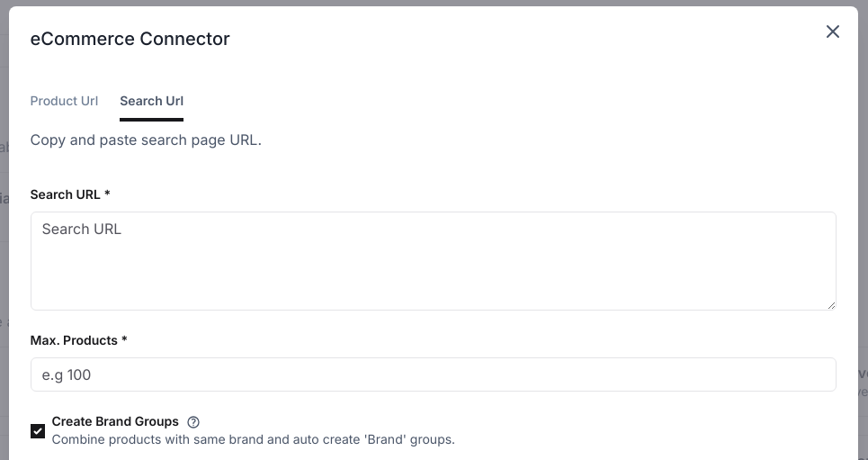Click the asterisk beside the Search URL label
868x460 pixels.
(107, 194)
